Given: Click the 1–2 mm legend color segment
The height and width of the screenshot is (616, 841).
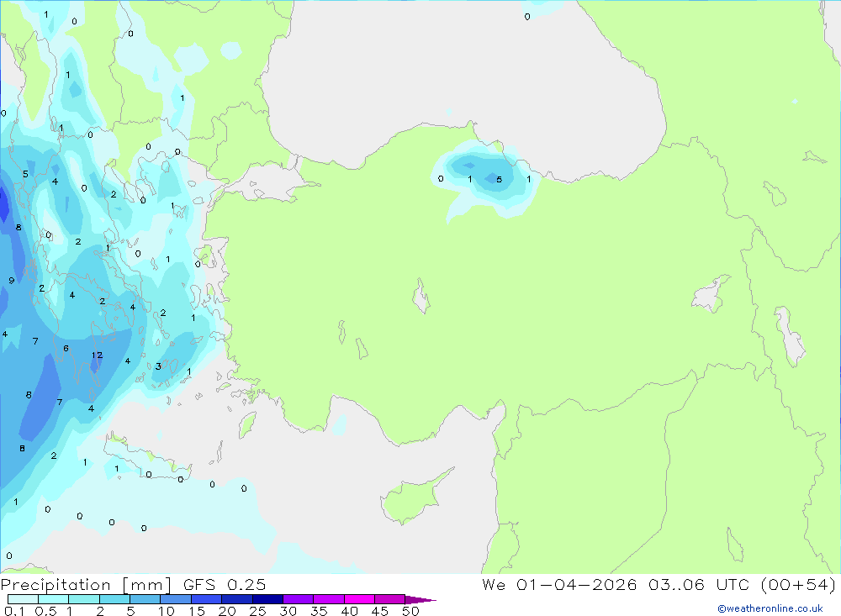Looking at the screenshot, I should coord(83,599).
